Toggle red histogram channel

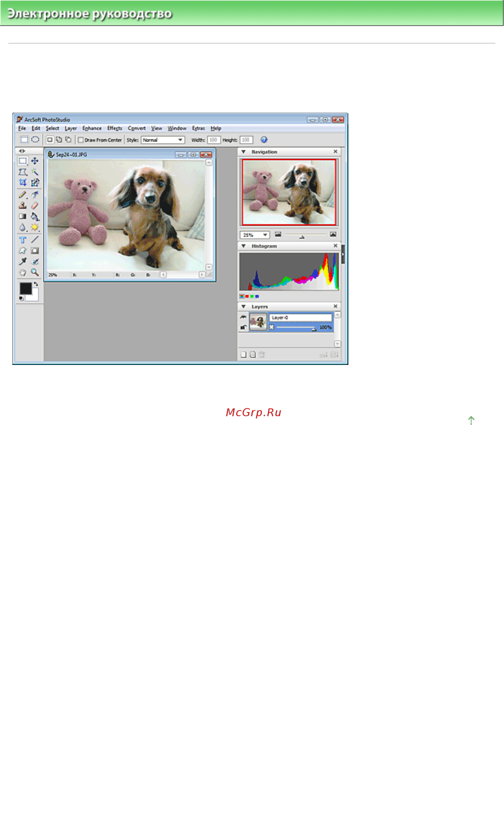pyautogui.click(x=247, y=296)
